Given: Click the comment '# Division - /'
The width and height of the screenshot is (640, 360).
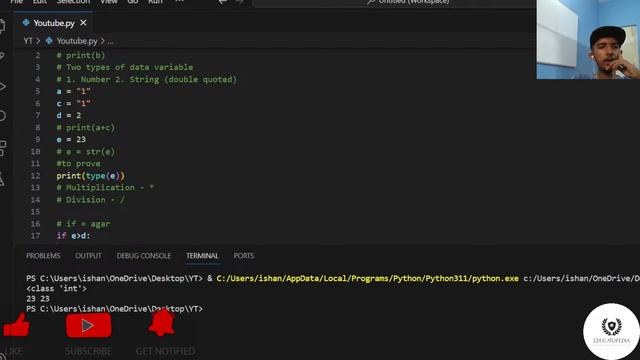Looking at the screenshot, I should 91,200.
